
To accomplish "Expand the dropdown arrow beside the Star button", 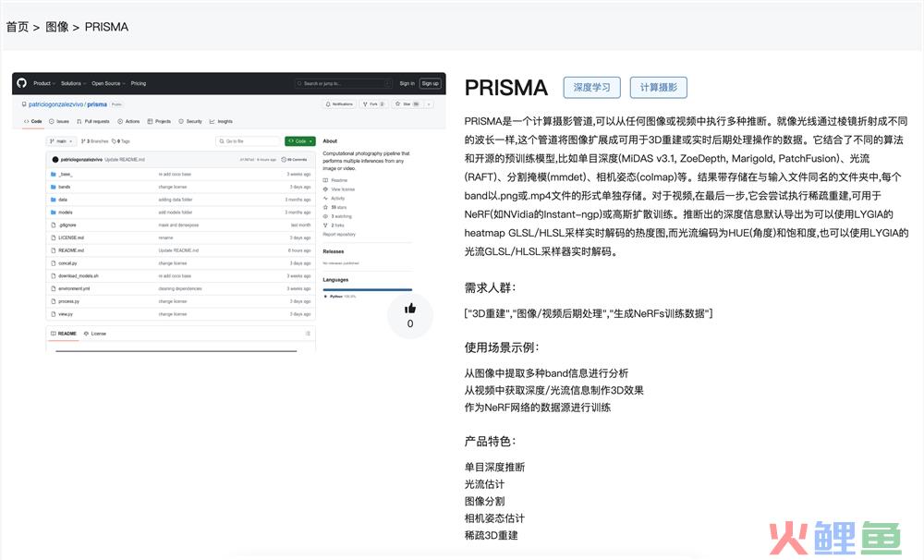I will point(429,104).
